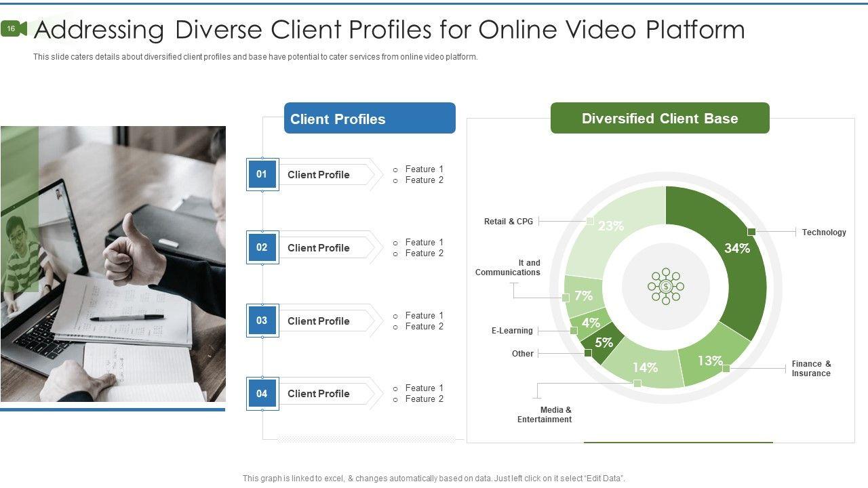Viewport: 868px width, 488px height.
Task: Click the Retail & CPG marker square
Action: (x=590, y=221)
